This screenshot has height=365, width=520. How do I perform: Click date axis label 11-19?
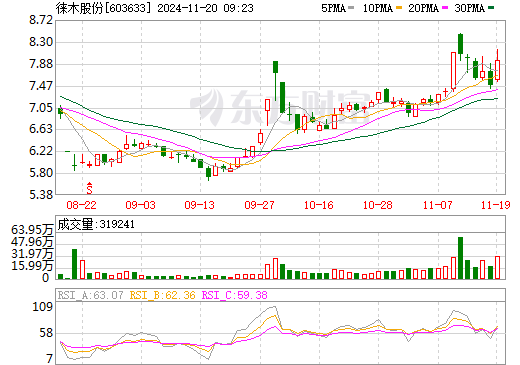tap(496, 205)
